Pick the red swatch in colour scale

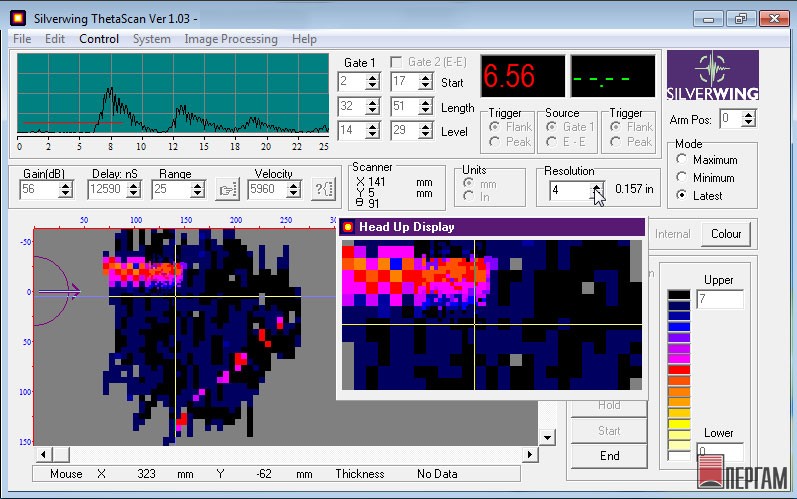click(x=679, y=369)
